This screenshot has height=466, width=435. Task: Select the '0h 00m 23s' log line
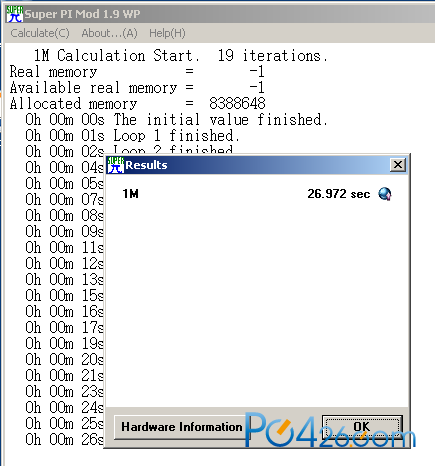point(64,392)
